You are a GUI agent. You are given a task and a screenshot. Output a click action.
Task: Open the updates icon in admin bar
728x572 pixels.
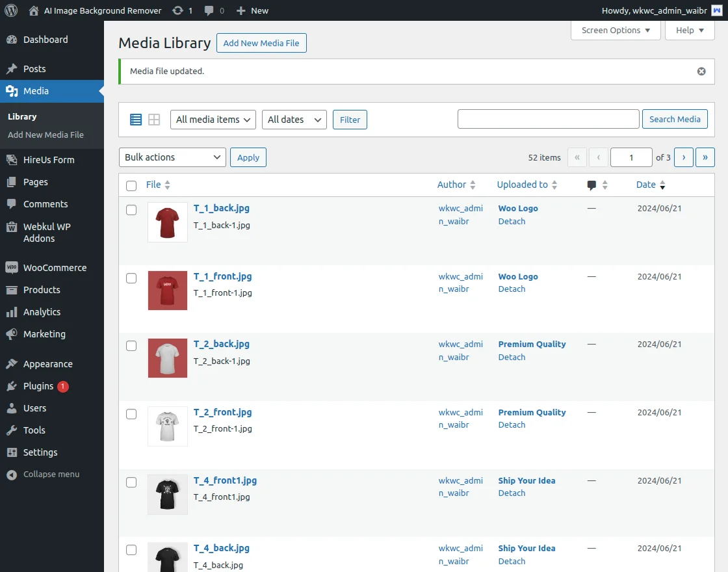click(178, 10)
